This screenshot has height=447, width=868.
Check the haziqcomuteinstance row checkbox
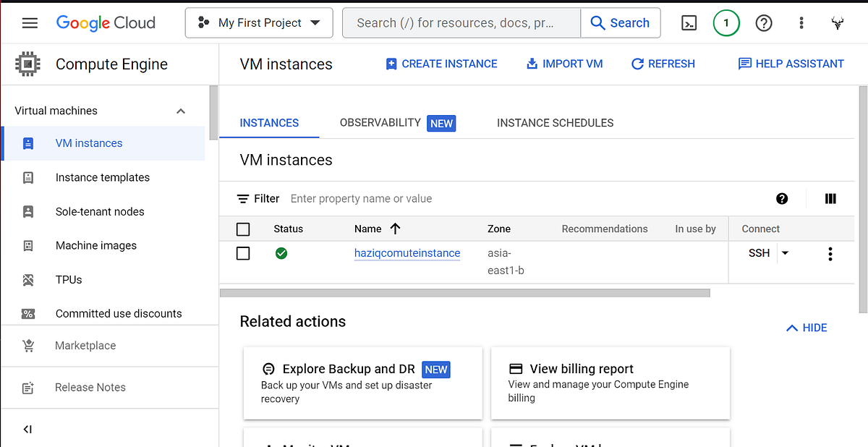tap(243, 253)
